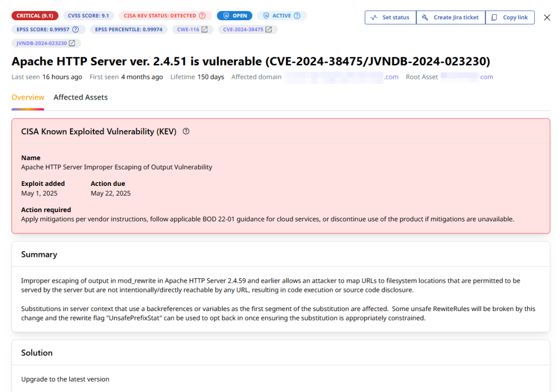Switch to the Overview tab
Viewport: 560px width, 392px height.
(x=28, y=97)
